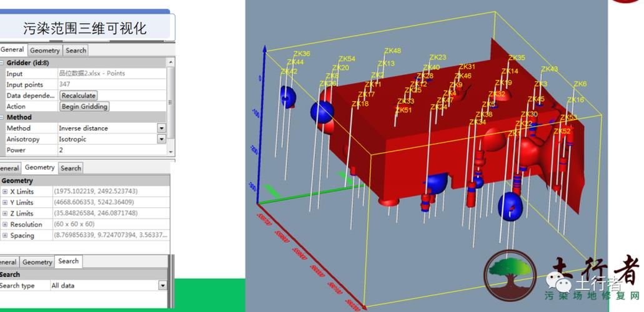The height and width of the screenshot is (312, 644).
Task: Click the Gridder properties vertical scrollbar
Action: (171, 106)
